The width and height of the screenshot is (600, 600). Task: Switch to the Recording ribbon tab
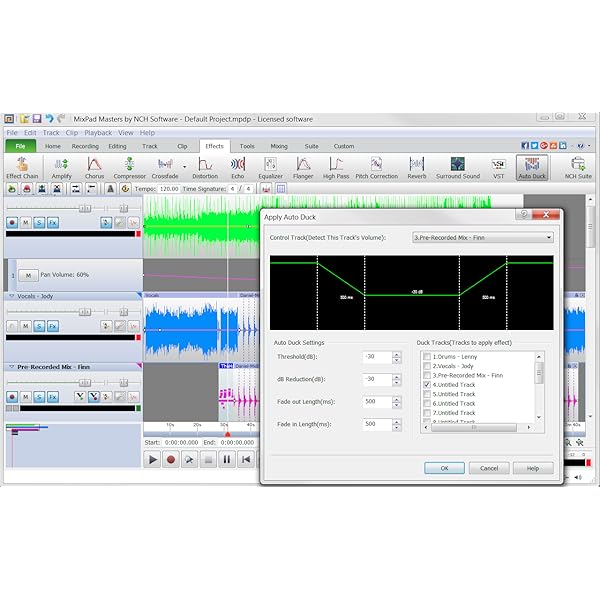click(85, 146)
